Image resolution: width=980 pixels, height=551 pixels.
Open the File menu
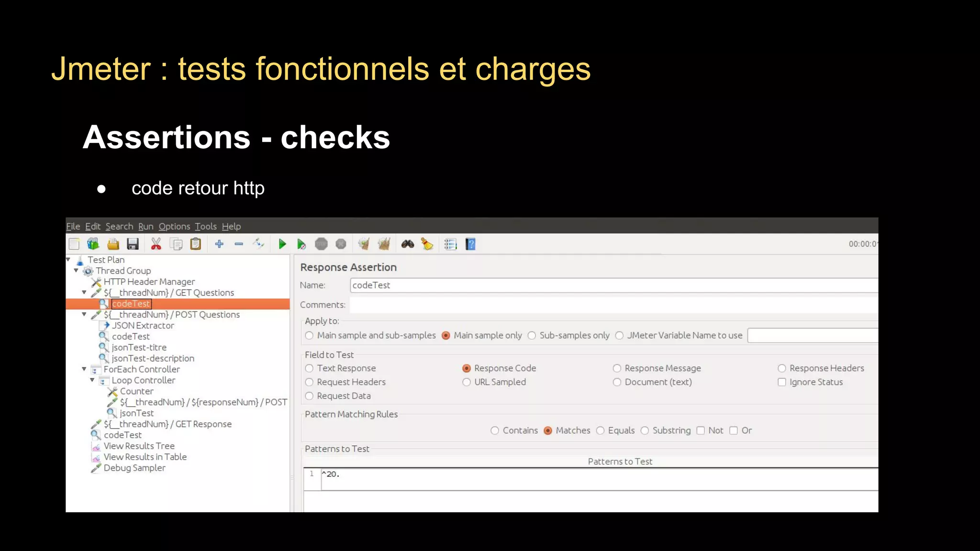pos(73,227)
